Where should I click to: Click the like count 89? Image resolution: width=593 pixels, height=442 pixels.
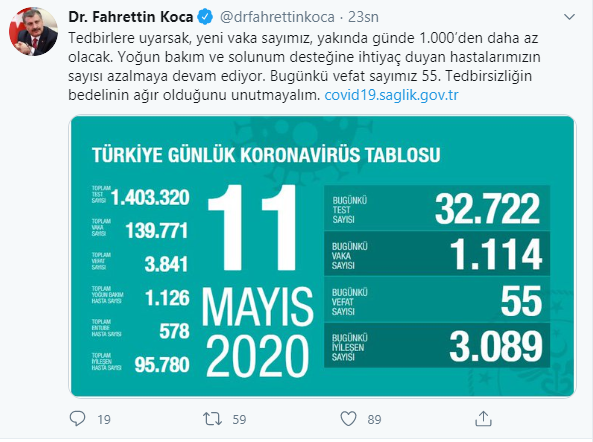tap(374, 419)
